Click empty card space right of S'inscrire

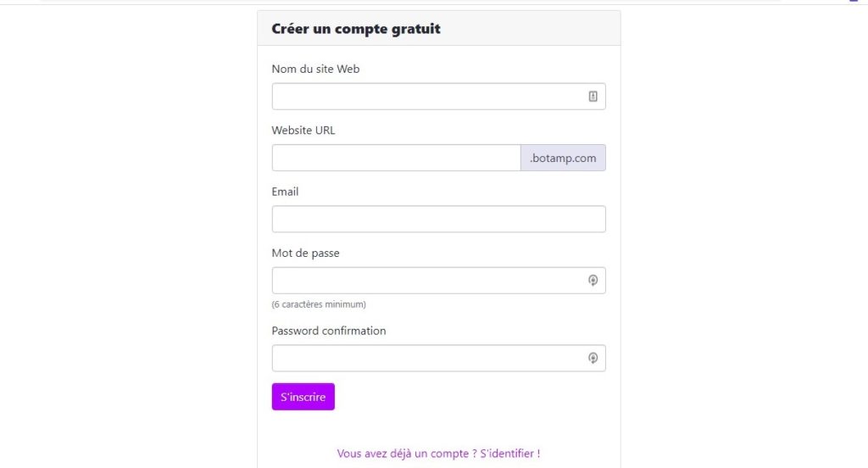[x=470, y=397]
